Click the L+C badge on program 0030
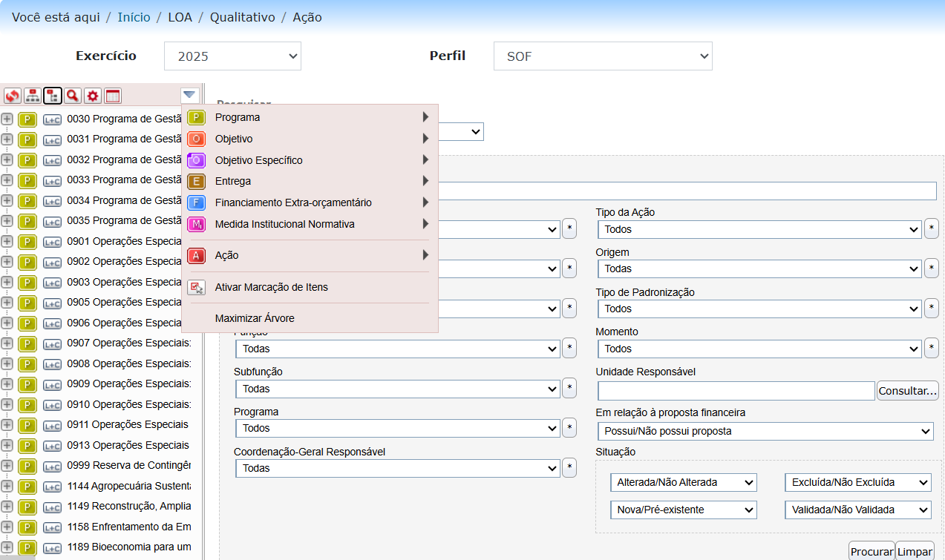 point(53,119)
